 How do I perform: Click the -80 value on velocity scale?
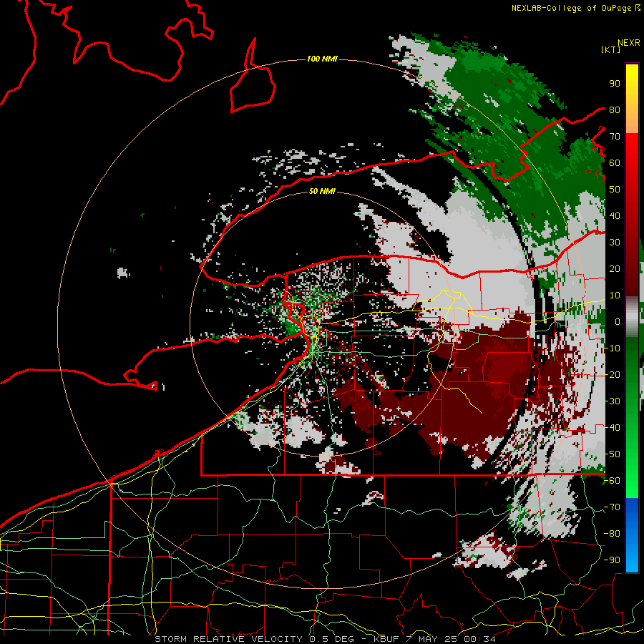click(x=612, y=534)
